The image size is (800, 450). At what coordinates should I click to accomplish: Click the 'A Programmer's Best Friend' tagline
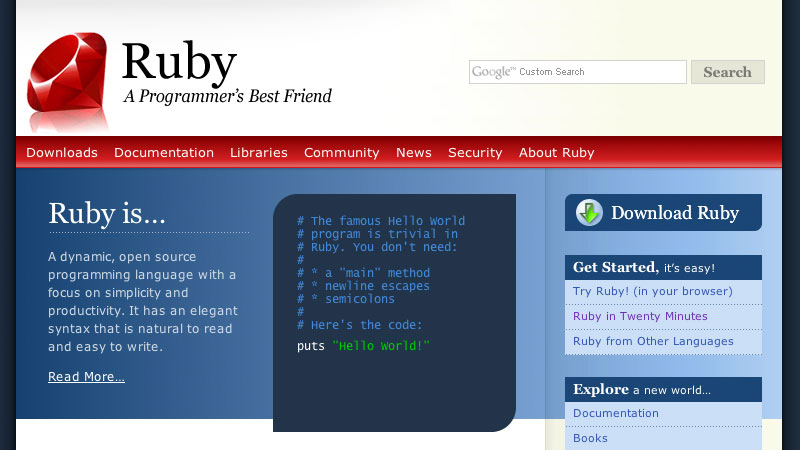tap(228, 96)
